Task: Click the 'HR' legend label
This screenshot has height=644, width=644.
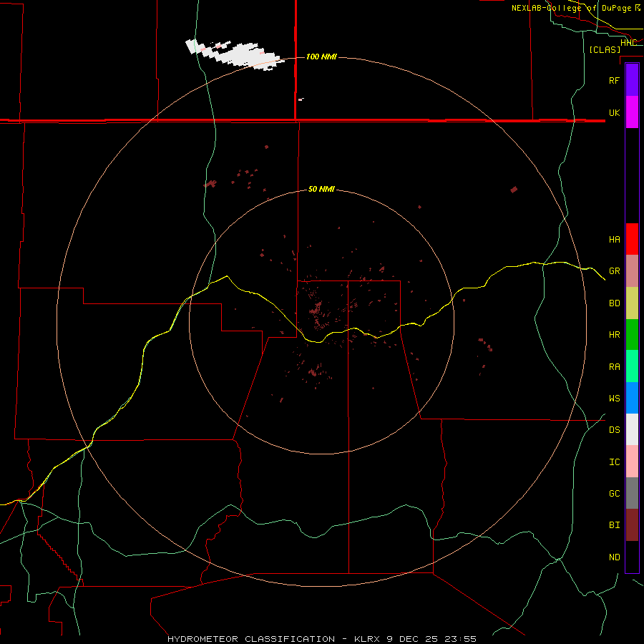Action: coord(615,335)
